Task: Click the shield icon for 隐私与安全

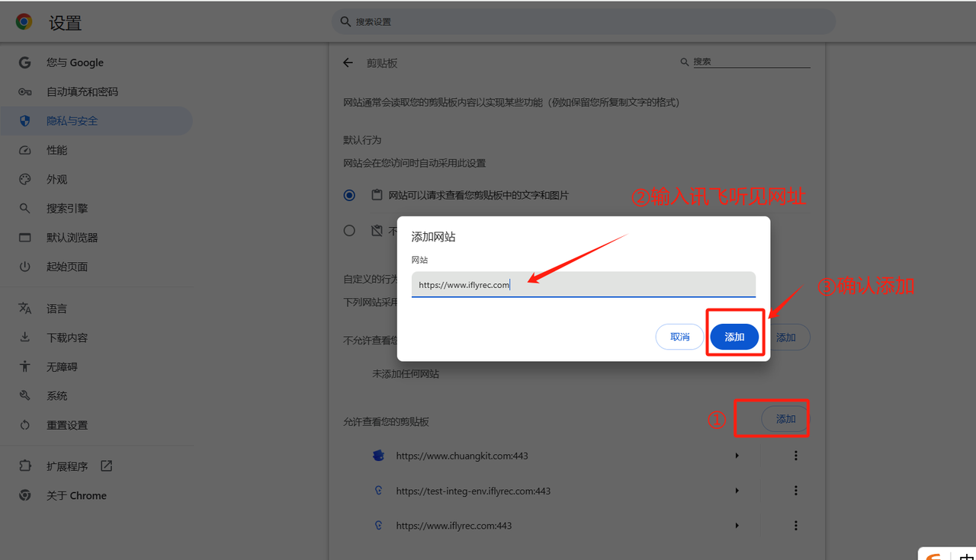Action: (x=25, y=120)
